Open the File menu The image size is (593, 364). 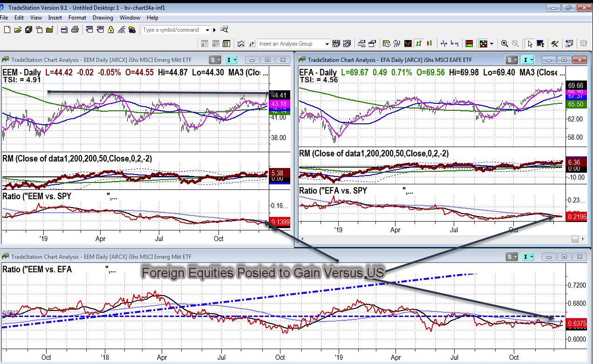5,17
